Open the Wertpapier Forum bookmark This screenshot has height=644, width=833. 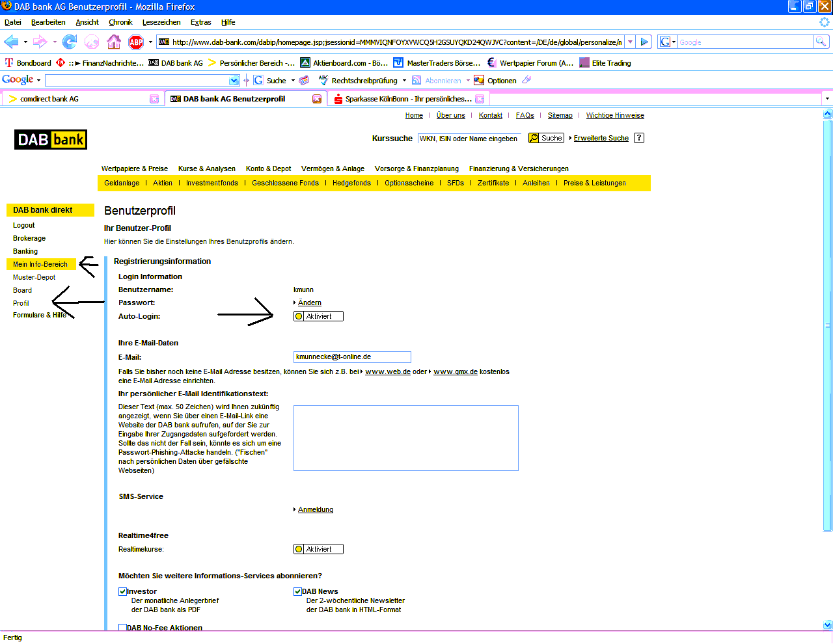530,63
